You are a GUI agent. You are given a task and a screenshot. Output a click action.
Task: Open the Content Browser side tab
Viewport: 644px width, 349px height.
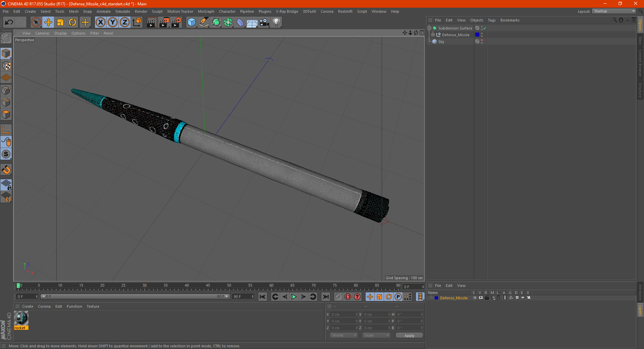coord(640,63)
